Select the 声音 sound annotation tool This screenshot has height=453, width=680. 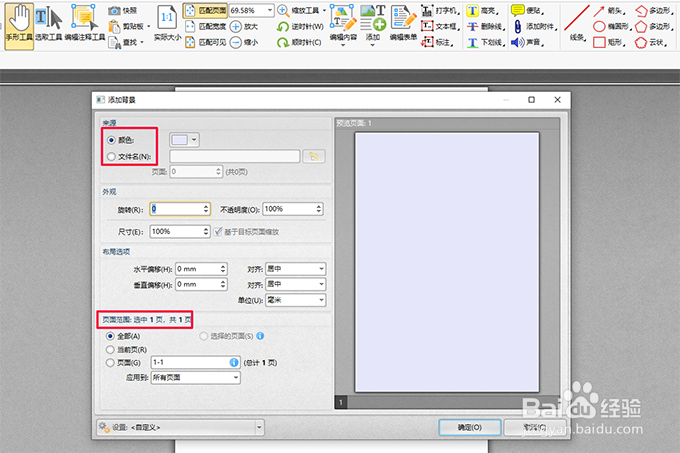527,42
